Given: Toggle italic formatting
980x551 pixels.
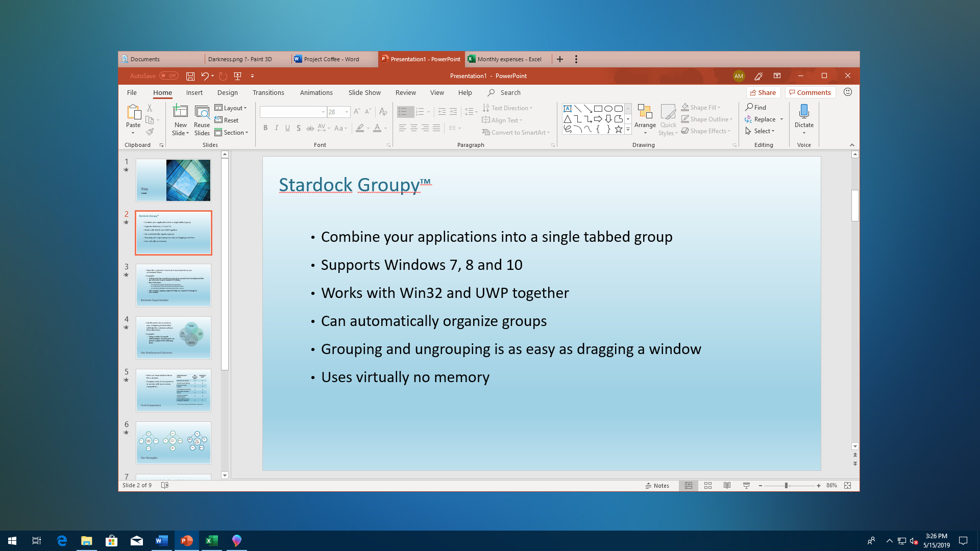Looking at the screenshot, I should point(276,128).
